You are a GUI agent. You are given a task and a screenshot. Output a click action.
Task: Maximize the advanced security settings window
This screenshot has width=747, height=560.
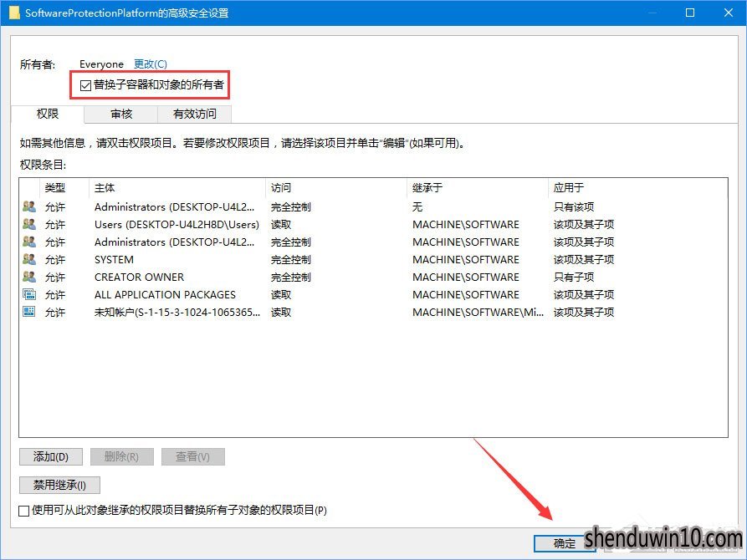pos(690,13)
